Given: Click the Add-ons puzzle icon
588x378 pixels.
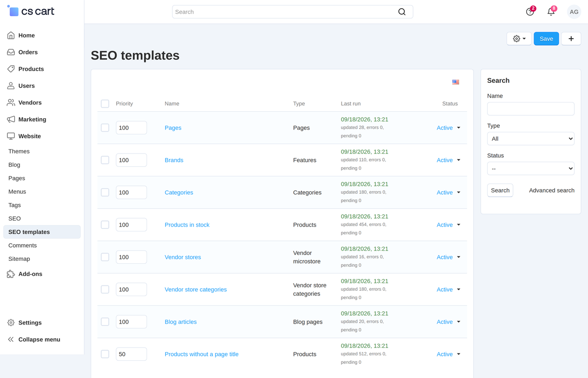Looking at the screenshot, I should click(11, 274).
